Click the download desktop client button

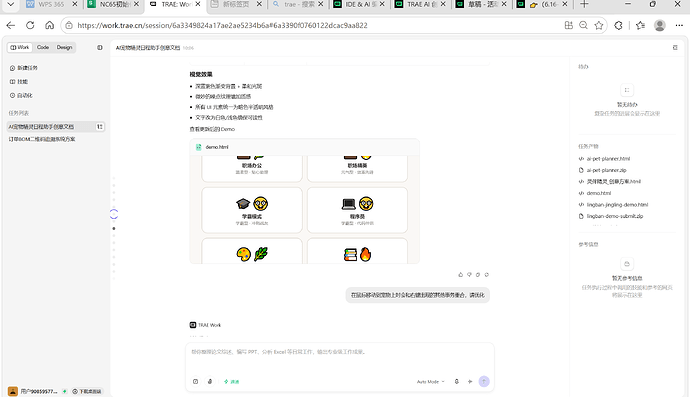click(x=87, y=391)
